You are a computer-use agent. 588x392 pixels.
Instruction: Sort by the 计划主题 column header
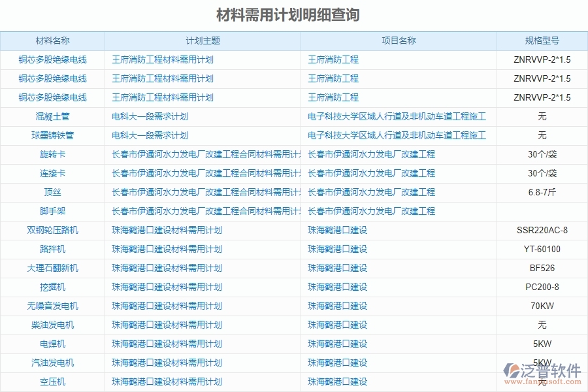pos(201,40)
